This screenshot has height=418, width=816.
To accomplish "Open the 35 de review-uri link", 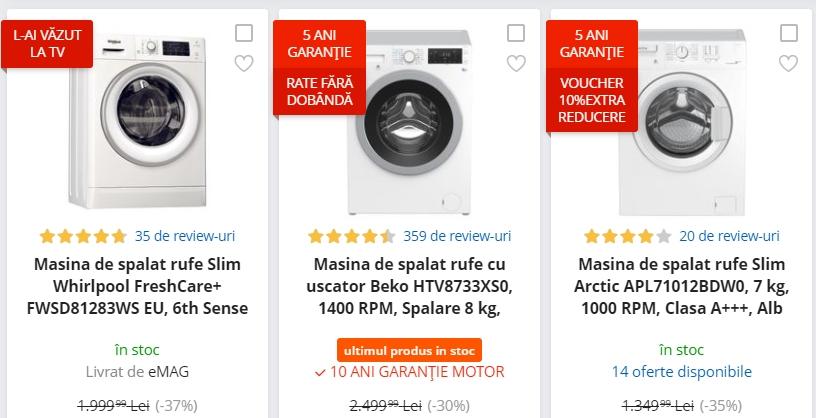I will pyautogui.click(x=185, y=236).
